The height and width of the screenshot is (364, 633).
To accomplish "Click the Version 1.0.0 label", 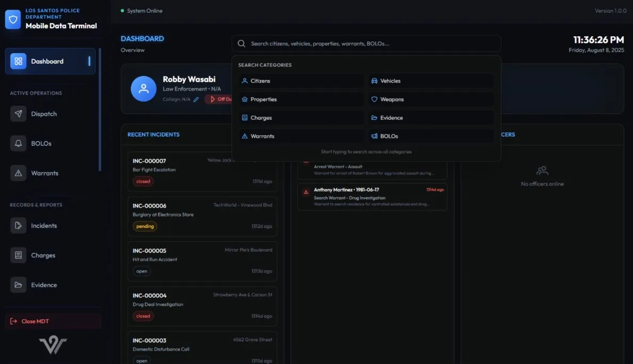I will point(611,11).
